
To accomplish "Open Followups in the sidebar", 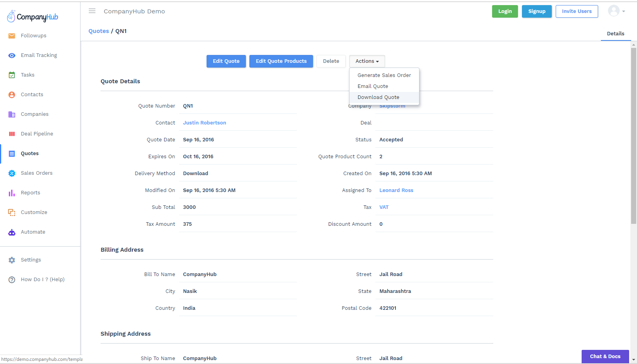I will coord(33,36).
